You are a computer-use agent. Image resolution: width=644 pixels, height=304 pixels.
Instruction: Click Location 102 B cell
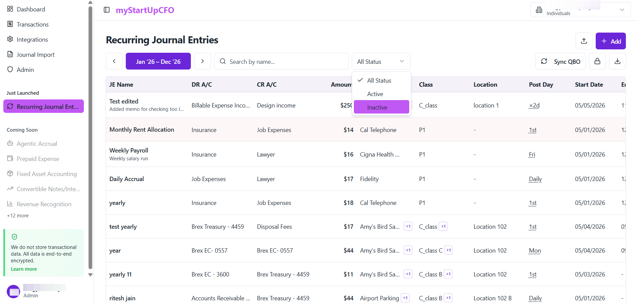[x=492, y=298]
